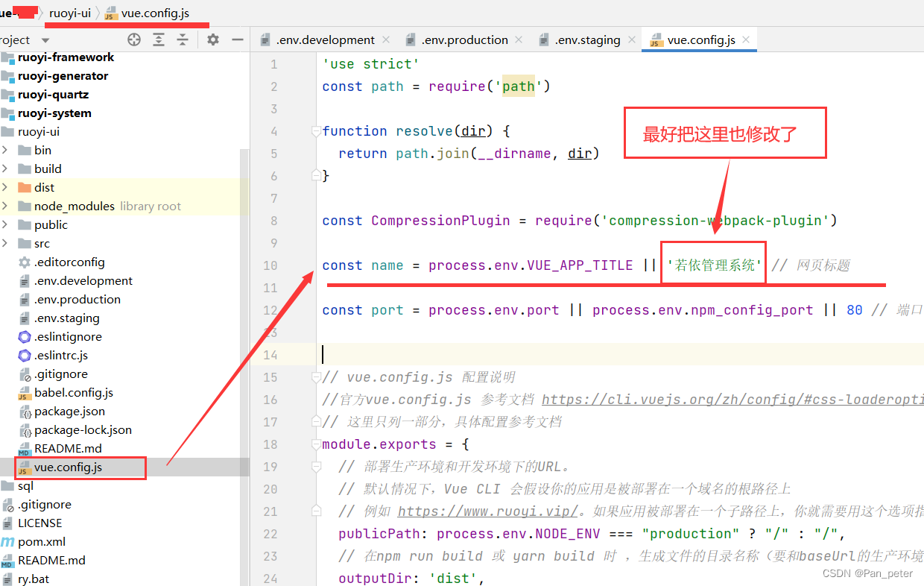
Task: Select the ruoyi-generator module
Action: (63, 75)
